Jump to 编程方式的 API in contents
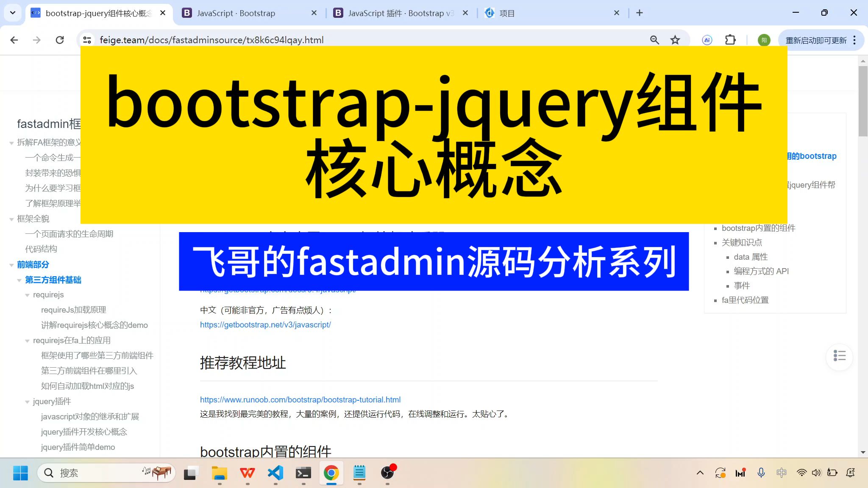 761,272
